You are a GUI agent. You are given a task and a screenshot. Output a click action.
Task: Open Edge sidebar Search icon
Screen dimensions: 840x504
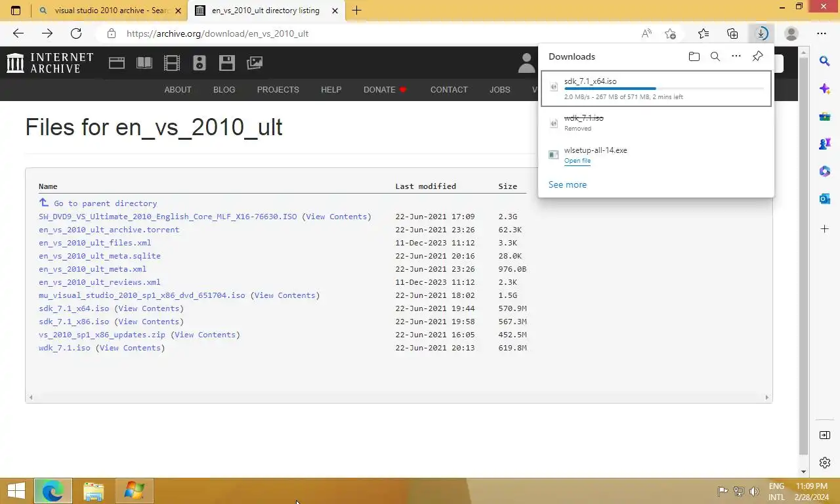pos(825,61)
